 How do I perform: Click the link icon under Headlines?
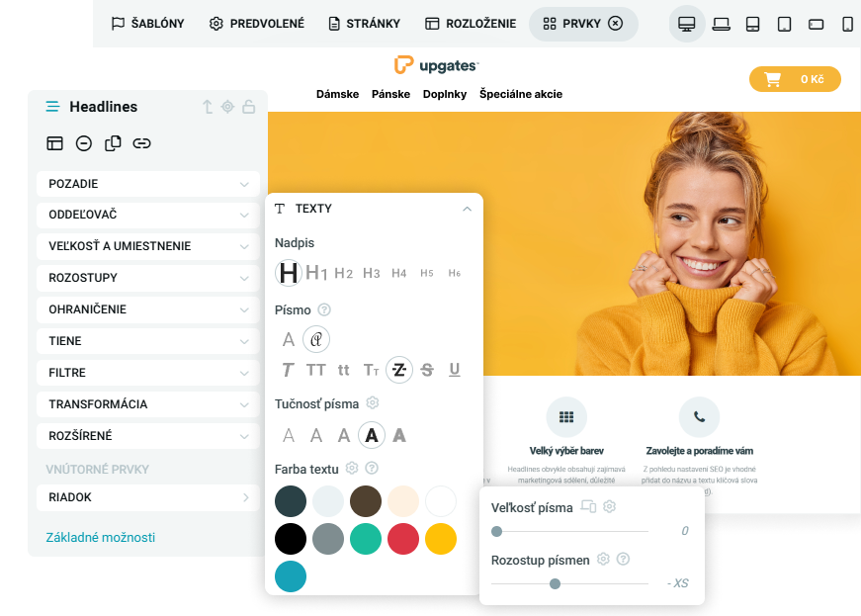point(142,143)
